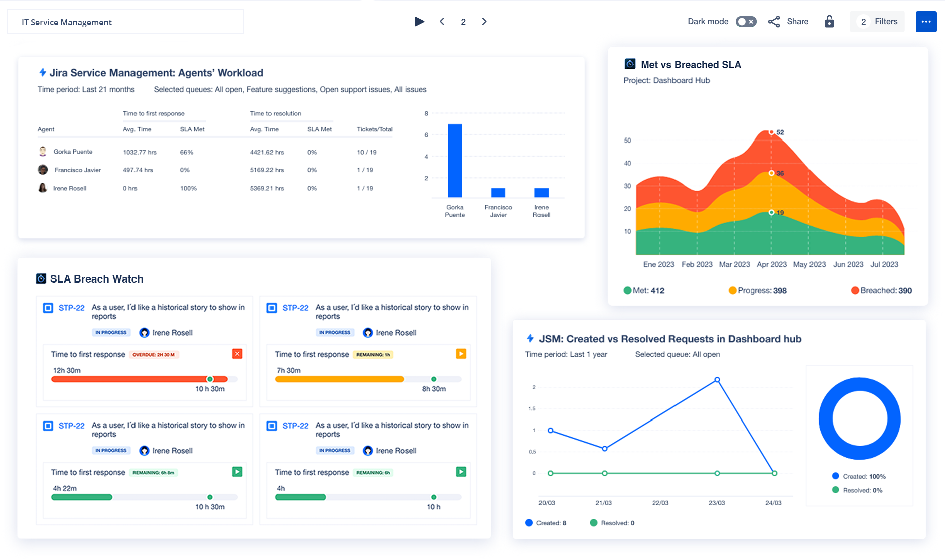Click the unlock padlock icon
Viewport: 945px width, 560px height.
[829, 21]
